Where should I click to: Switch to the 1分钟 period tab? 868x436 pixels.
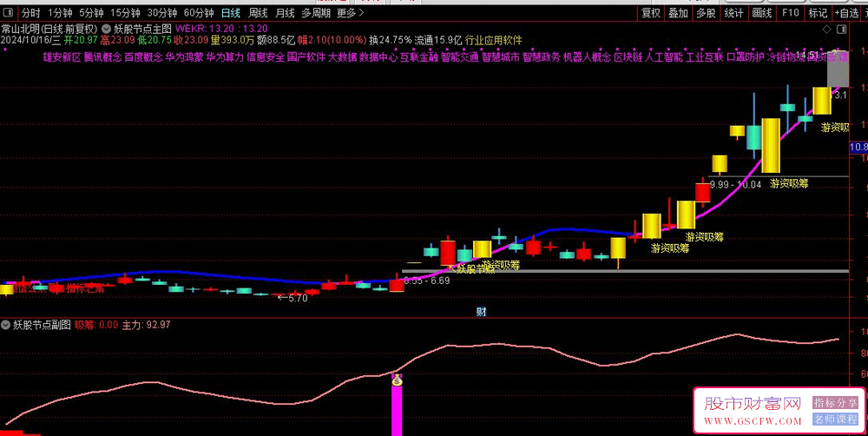(x=60, y=13)
